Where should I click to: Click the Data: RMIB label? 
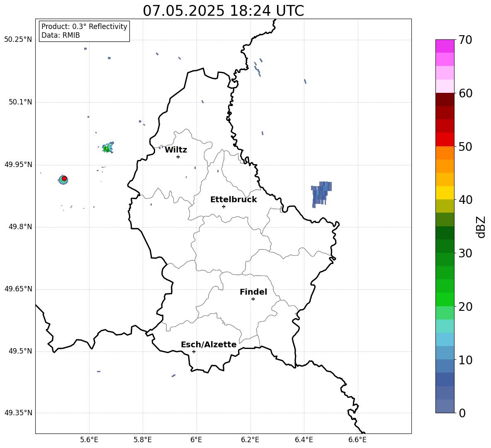click(x=61, y=35)
